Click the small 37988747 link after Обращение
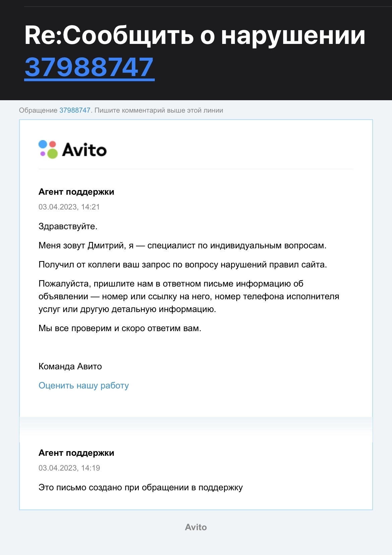392x555 pixels. tap(75, 110)
